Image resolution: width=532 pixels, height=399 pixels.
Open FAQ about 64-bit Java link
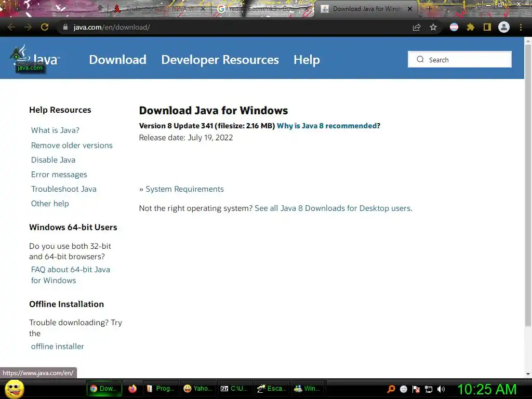[71, 275]
